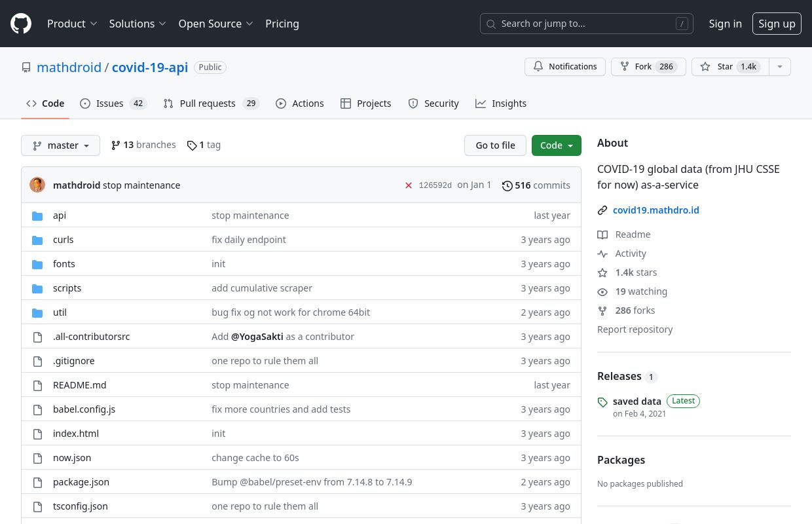Viewport: 812px width, 524px height.
Task: Click the util folder icon
Action: [x=37, y=312]
